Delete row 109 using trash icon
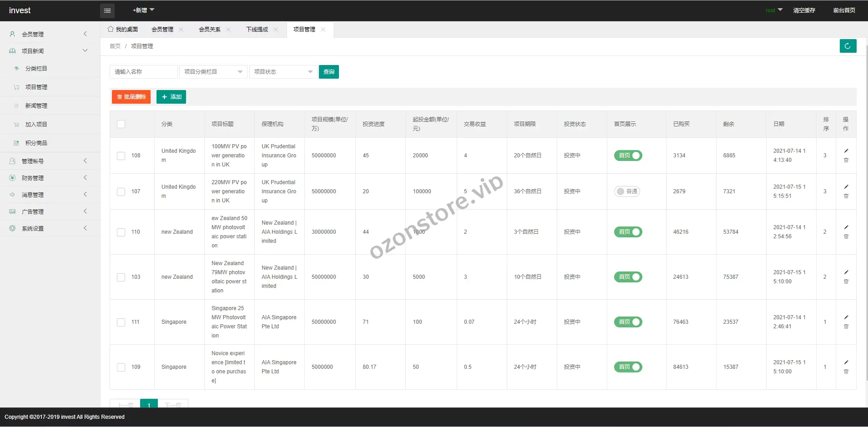868x427 pixels. point(846,372)
